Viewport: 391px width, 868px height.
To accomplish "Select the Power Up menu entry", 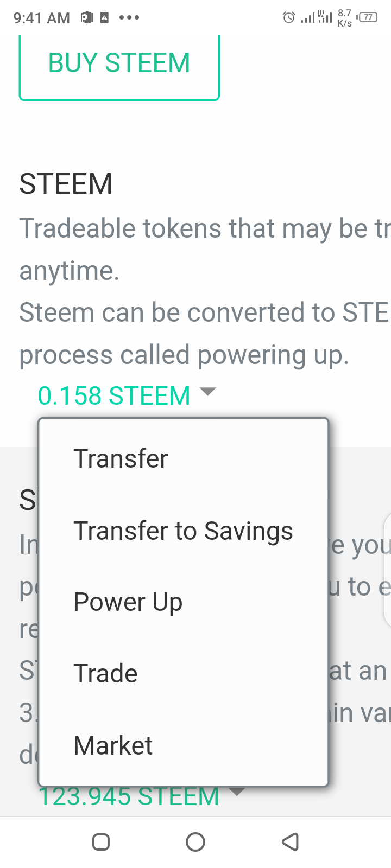I will [x=184, y=602].
